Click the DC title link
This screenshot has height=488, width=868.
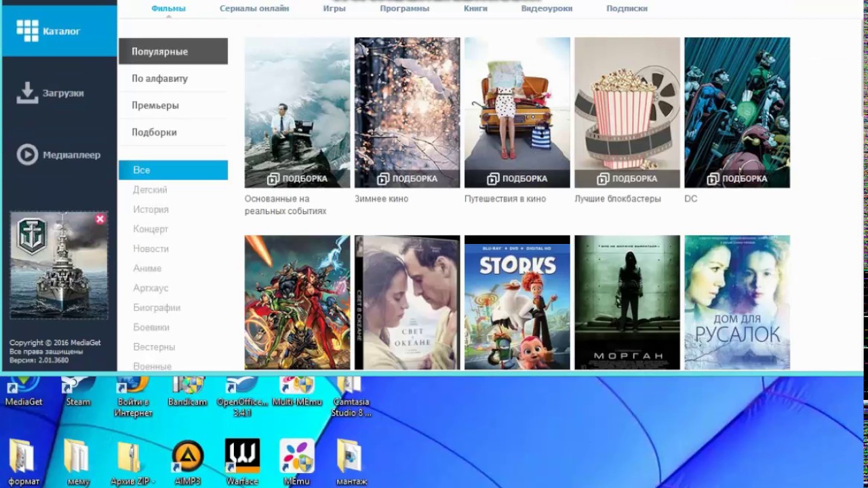coord(690,199)
